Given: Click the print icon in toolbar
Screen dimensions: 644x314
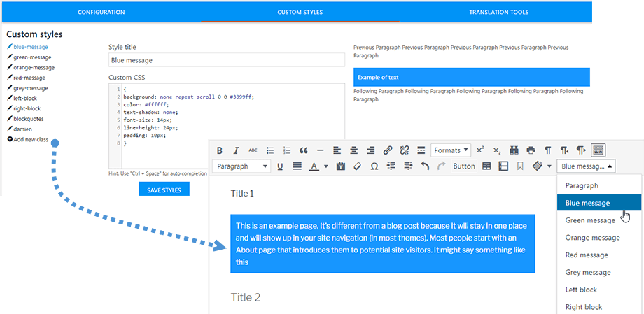Looking at the screenshot, I should pos(531,150).
